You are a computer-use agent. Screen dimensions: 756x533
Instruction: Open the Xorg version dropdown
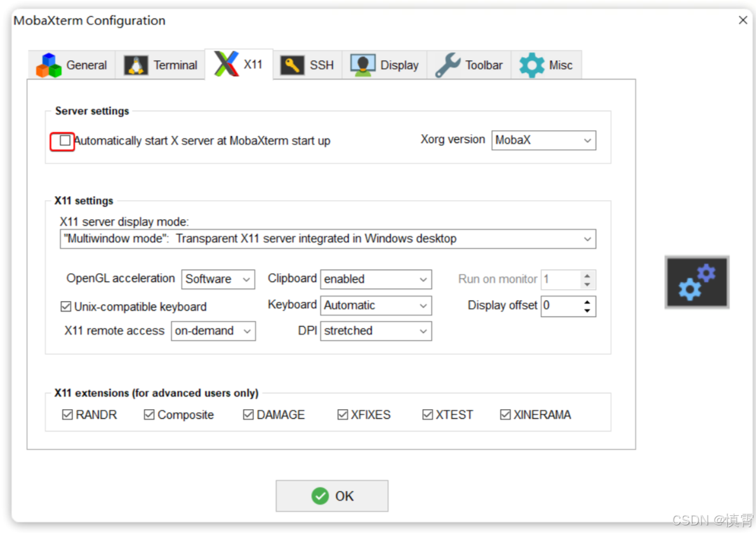[x=543, y=140]
